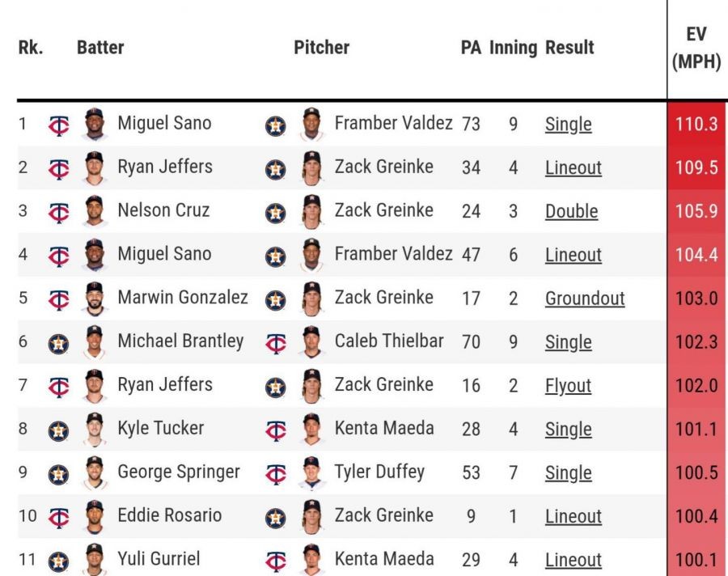The height and width of the screenshot is (576, 728).
Task: Click the 110.3 exit velocity cell
Action: [x=696, y=125]
